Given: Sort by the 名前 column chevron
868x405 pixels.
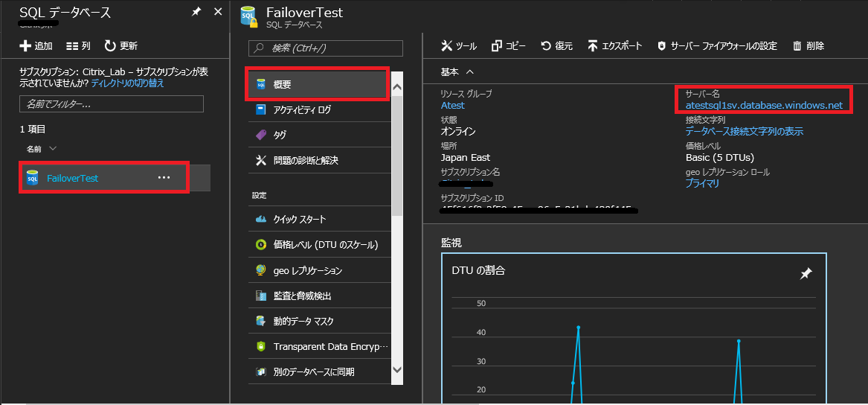Looking at the screenshot, I should [53, 148].
